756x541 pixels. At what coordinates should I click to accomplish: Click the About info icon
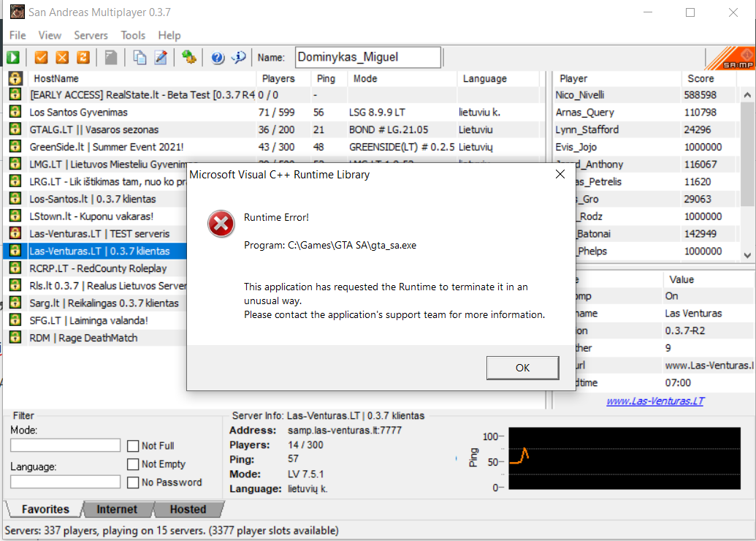pos(239,58)
